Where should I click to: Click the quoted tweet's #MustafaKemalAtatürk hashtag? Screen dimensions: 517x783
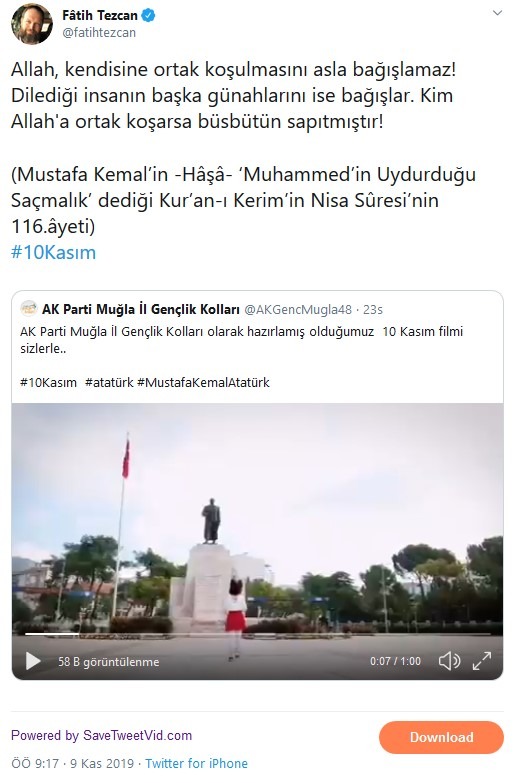point(203,383)
